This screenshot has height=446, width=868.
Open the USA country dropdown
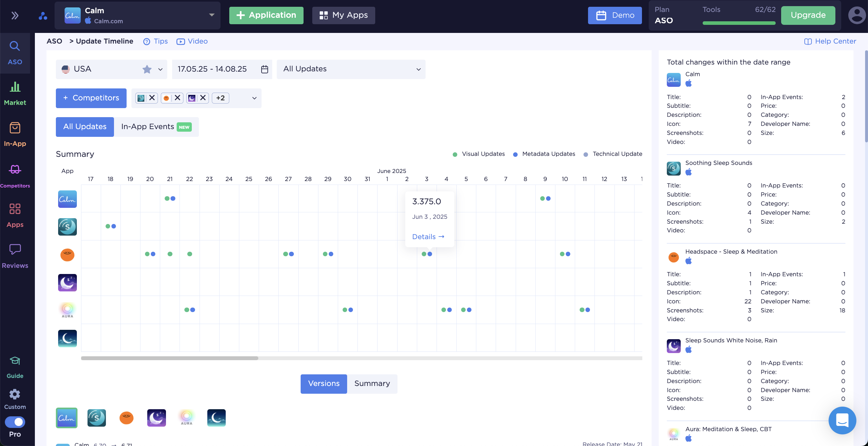click(111, 69)
